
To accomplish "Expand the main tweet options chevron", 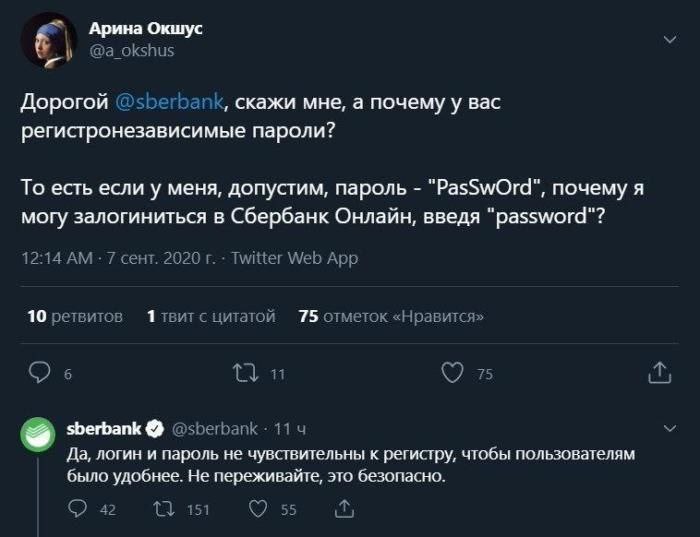I will [670, 40].
